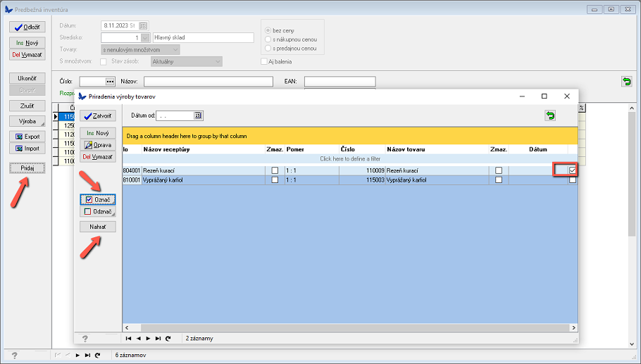
Task: Sort by Názov tovaru column header
Action: coord(437,149)
